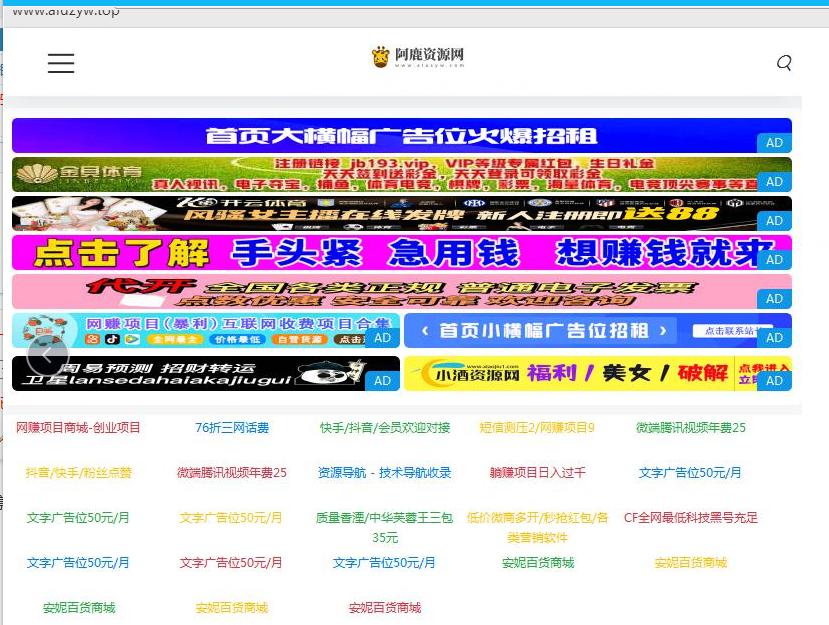Open the 金贝体育 green banner ad

[x=402, y=174]
